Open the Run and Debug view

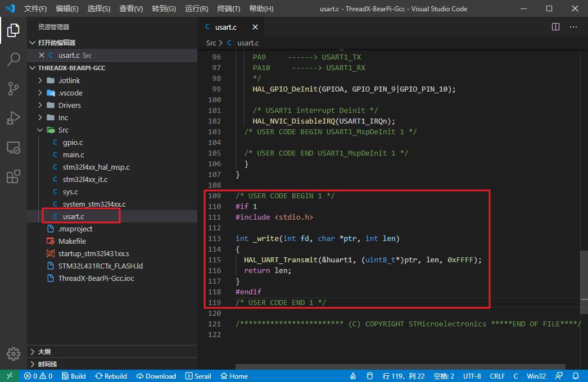(x=13, y=118)
